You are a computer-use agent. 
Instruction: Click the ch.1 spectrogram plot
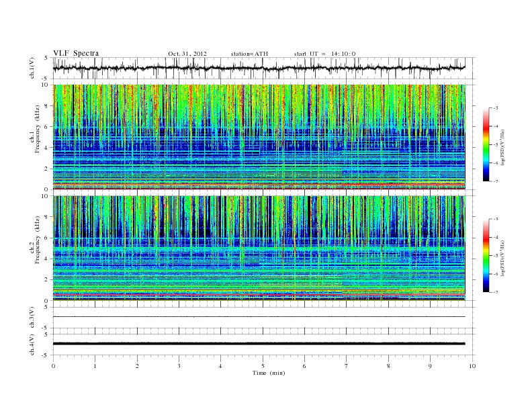(259, 137)
